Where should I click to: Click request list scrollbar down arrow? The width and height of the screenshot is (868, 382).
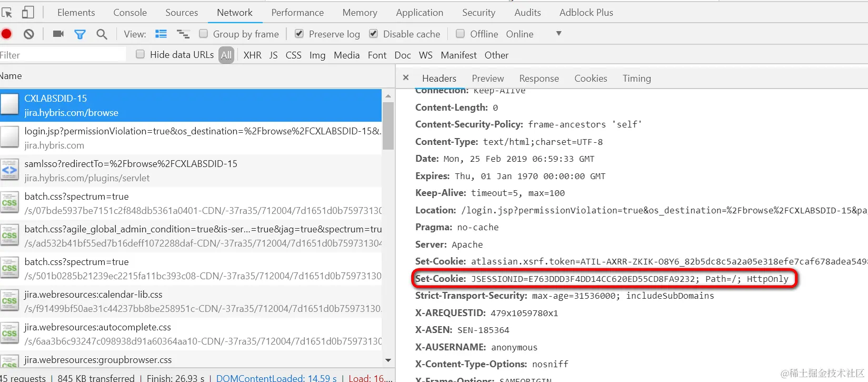coord(388,360)
